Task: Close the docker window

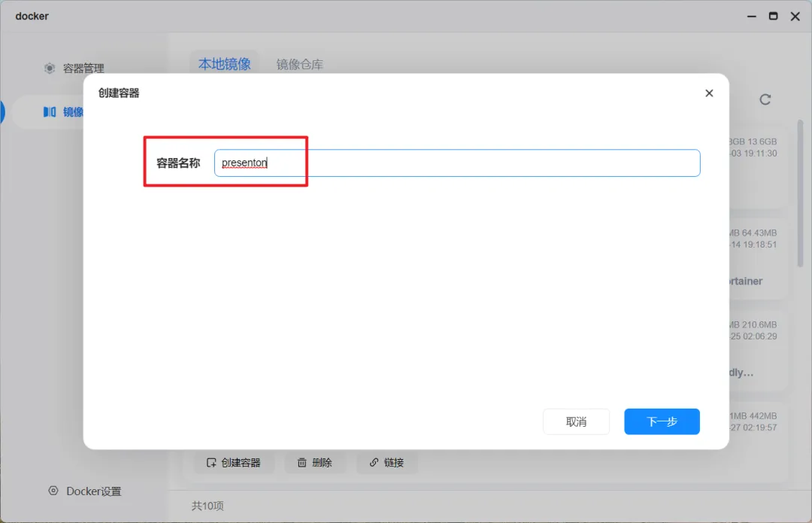Action: click(795, 17)
